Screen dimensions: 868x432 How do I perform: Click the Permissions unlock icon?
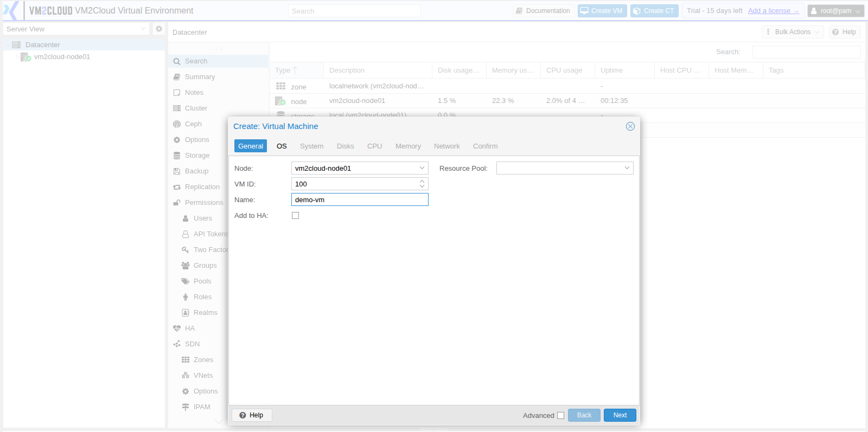pyautogui.click(x=177, y=203)
